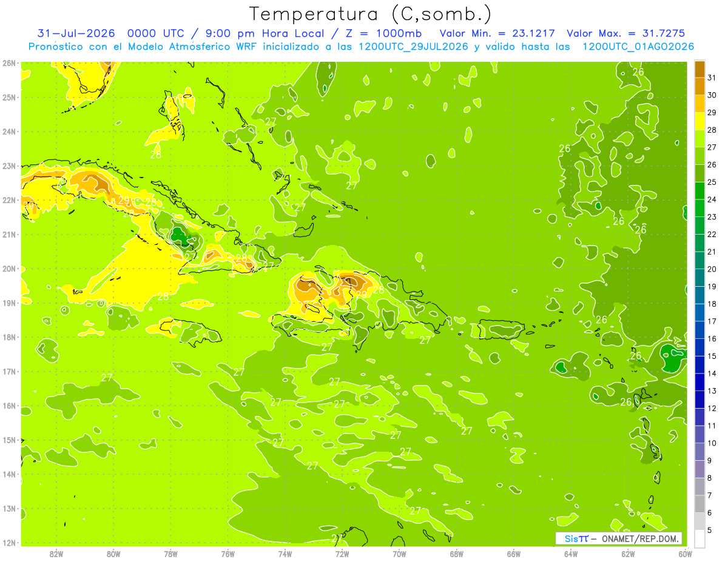This screenshot has width=728, height=562.
Task: Pick the green swatch between 26 and 27
Action: click(x=699, y=156)
